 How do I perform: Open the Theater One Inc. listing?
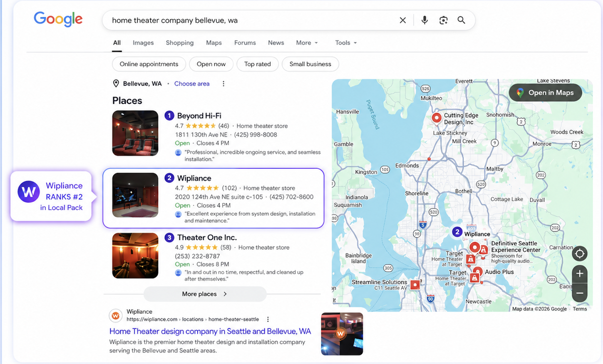[x=207, y=238]
